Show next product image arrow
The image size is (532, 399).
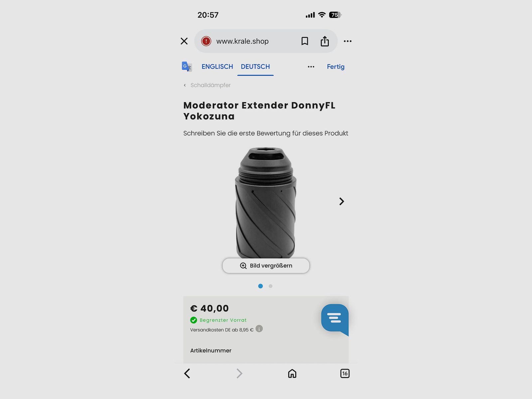tap(341, 201)
